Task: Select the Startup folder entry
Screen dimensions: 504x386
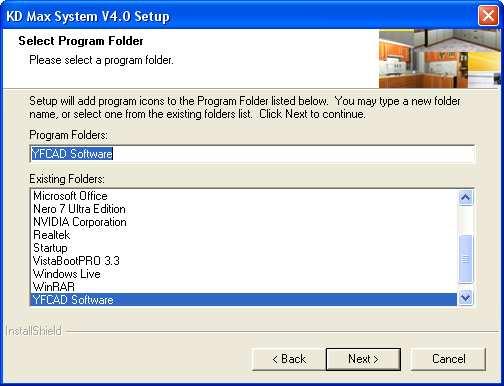Action: [243, 248]
